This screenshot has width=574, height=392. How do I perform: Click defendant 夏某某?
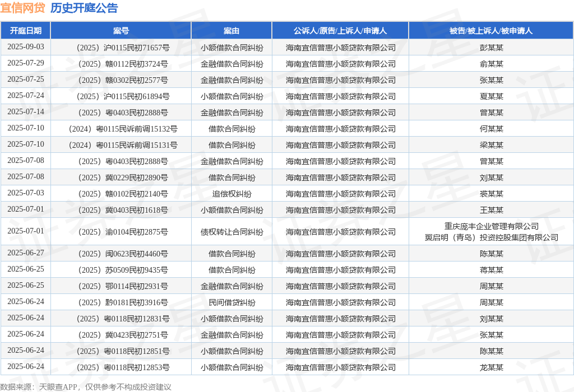(491, 96)
